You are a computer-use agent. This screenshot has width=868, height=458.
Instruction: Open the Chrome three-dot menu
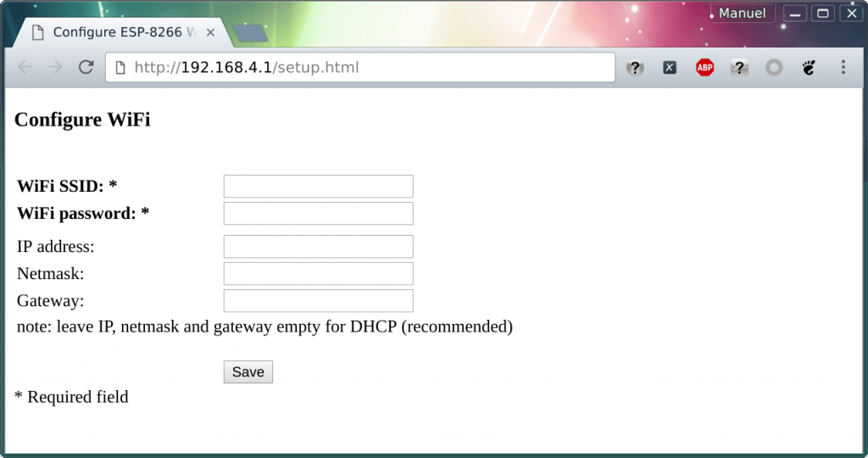[x=843, y=68]
